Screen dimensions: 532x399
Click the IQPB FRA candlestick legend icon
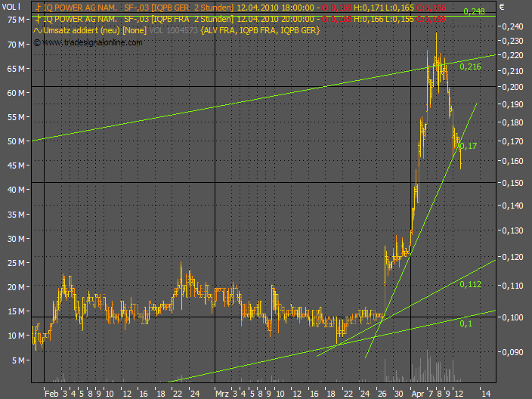coord(38,17)
